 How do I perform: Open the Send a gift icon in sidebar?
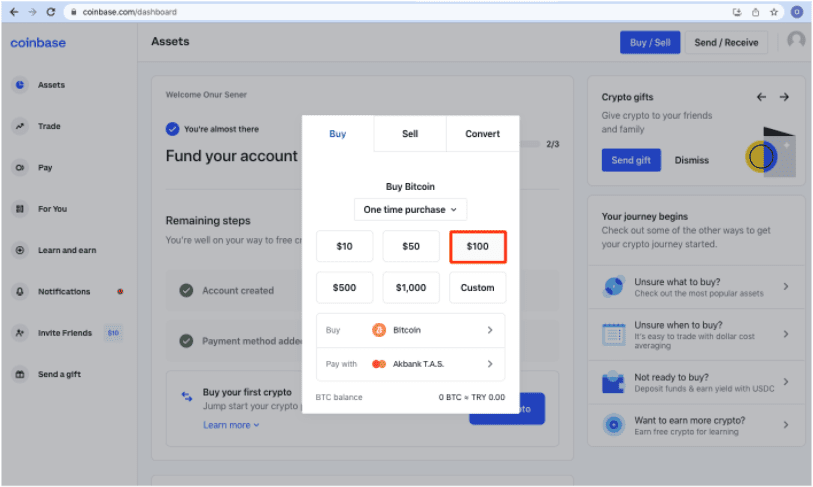point(20,374)
